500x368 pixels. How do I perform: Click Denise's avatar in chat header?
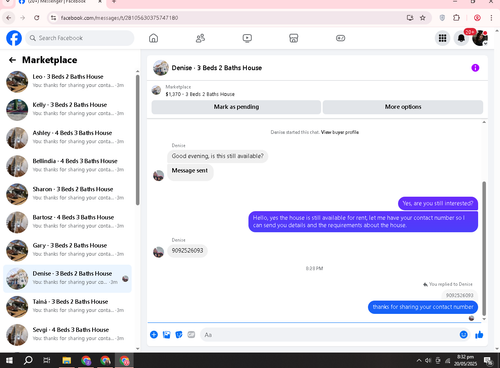[161, 68]
